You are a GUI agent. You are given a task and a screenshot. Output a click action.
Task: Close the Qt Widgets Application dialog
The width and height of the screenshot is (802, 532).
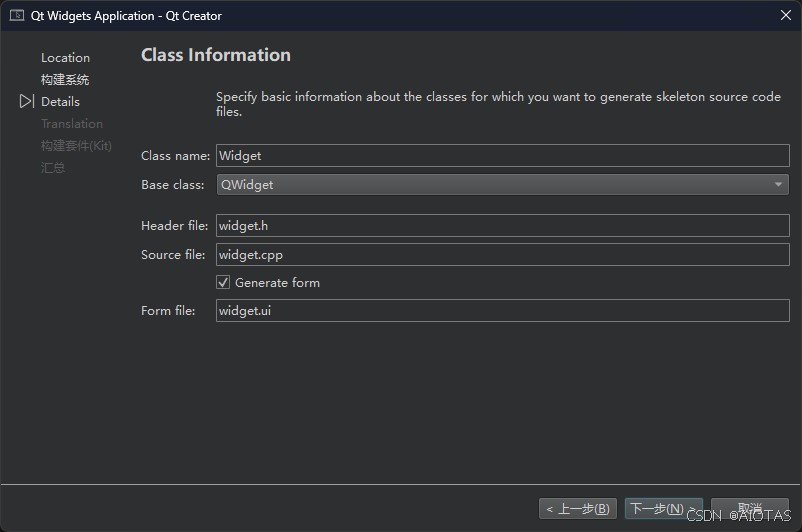coord(786,15)
